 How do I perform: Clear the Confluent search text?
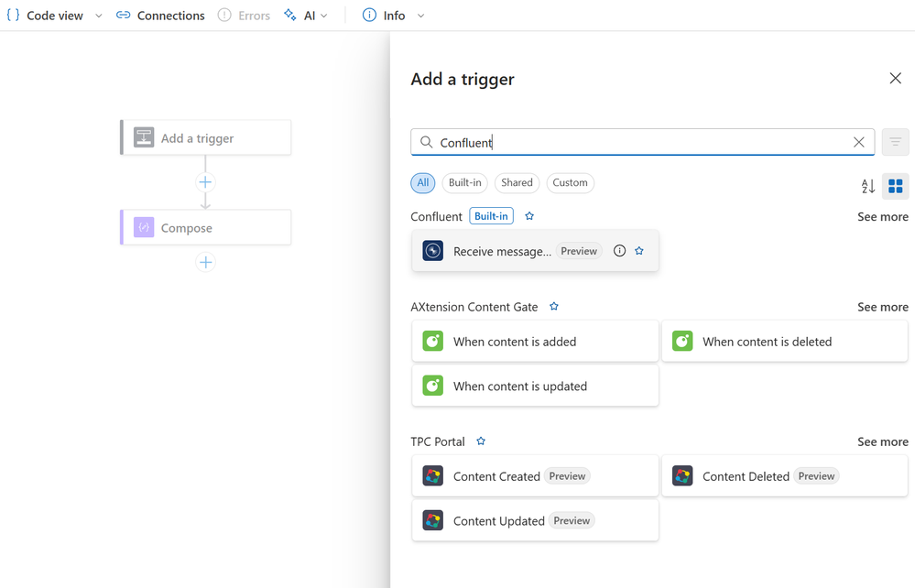click(x=859, y=142)
